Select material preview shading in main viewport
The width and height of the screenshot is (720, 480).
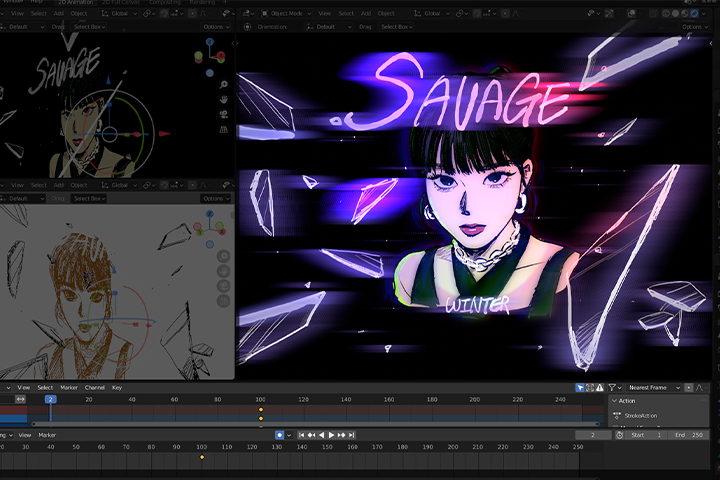(685, 13)
